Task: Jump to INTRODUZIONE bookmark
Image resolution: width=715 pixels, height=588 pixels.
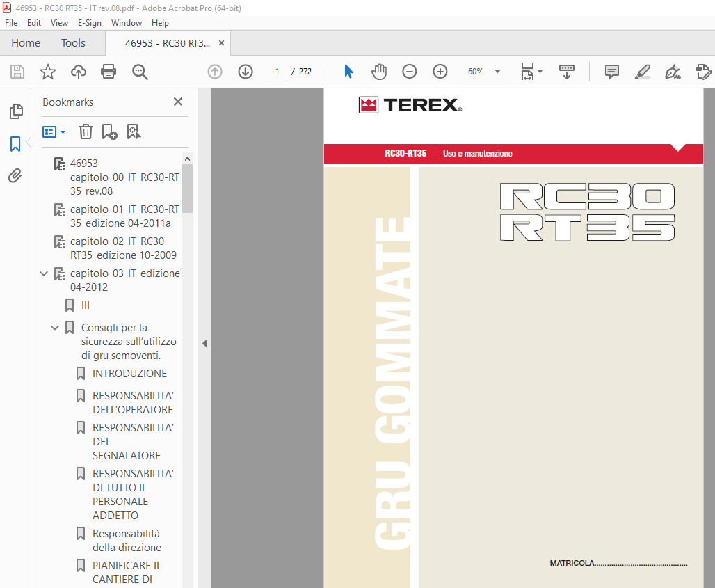Action: [129, 373]
